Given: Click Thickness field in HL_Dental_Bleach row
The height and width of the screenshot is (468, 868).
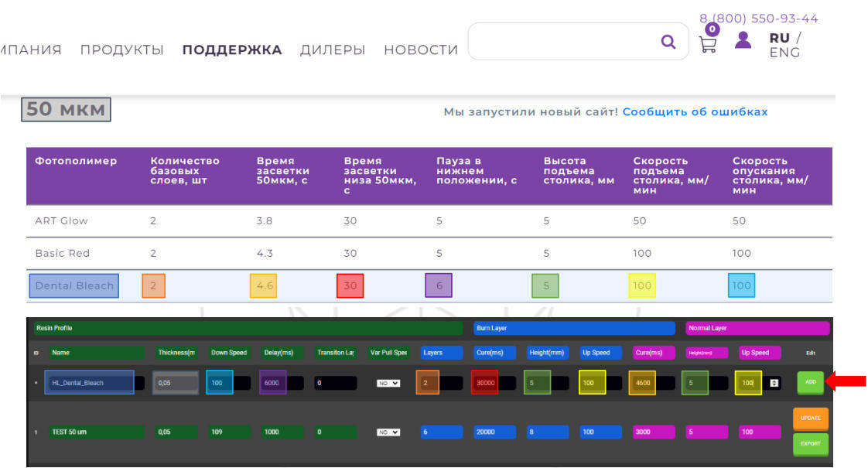Looking at the screenshot, I should [x=176, y=383].
